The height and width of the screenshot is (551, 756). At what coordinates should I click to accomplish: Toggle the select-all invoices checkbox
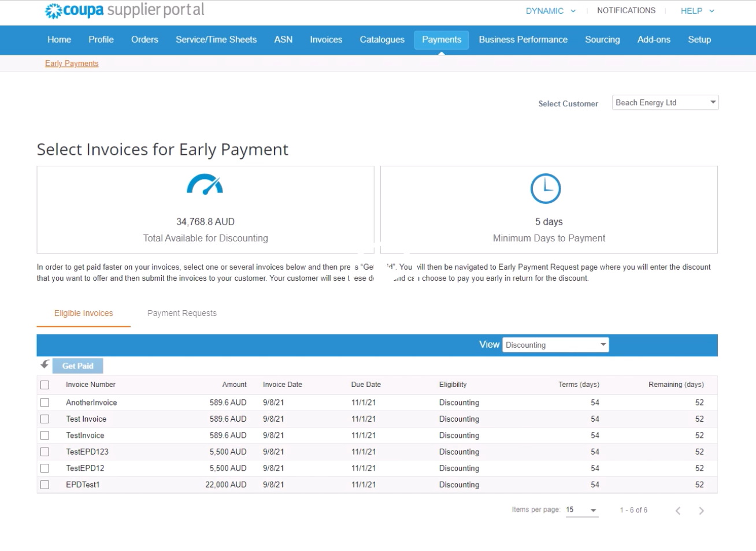(x=45, y=385)
